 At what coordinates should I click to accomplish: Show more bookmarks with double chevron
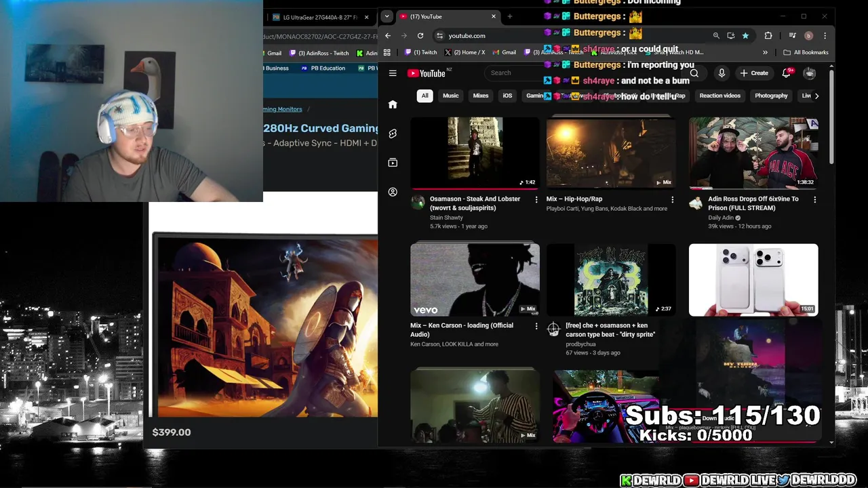pos(765,52)
